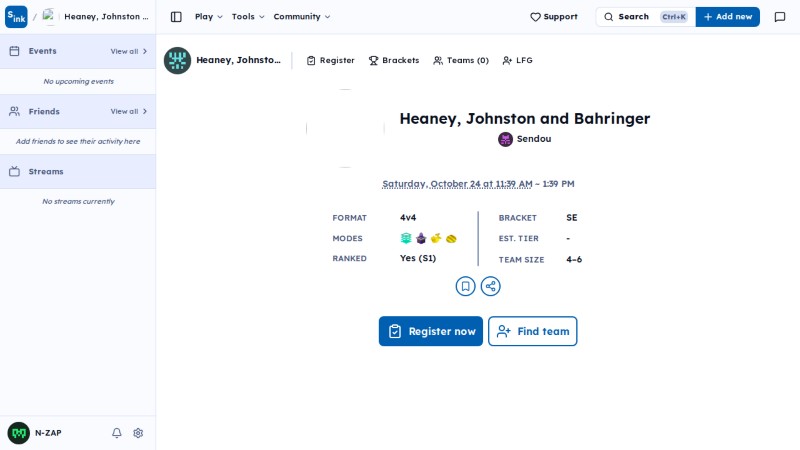Click the SE bracket value
The width and height of the screenshot is (800, 450).
click(x=571, y=218)
